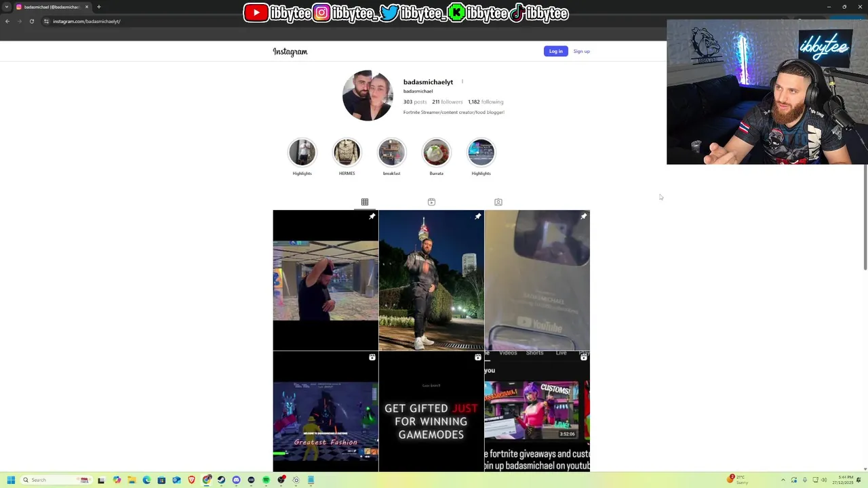
Task: Open the Get Gifted Just For Winning Gamemodes post
Action: click(431, 411)
